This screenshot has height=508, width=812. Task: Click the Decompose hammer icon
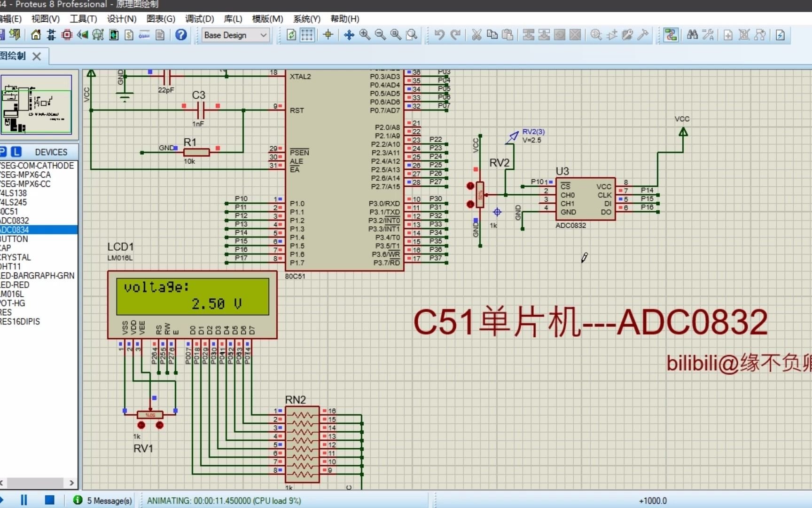pos(643,35)
